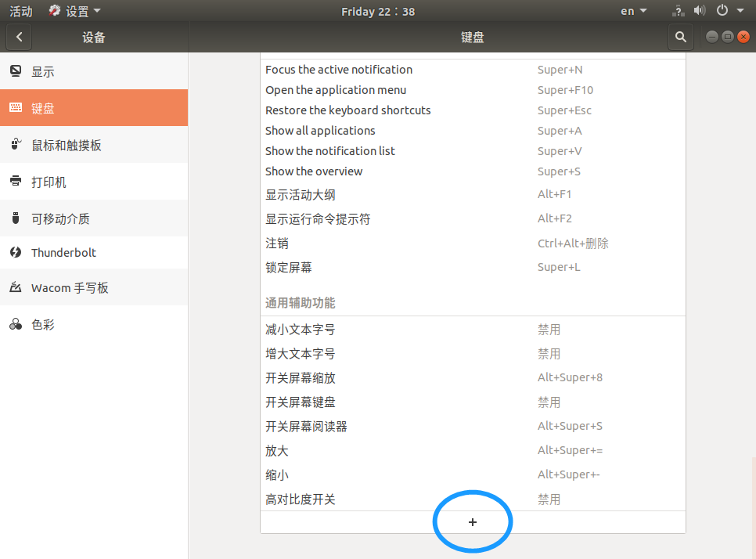756x559 pixels.
Task: Open the power icon system menu
Action: pos(722,11)
